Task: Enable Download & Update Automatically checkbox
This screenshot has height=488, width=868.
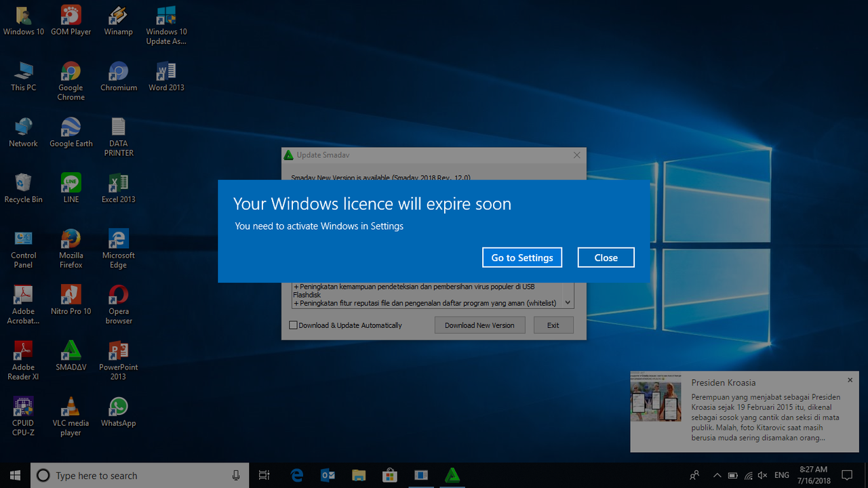Action: (x=294, y=325)
